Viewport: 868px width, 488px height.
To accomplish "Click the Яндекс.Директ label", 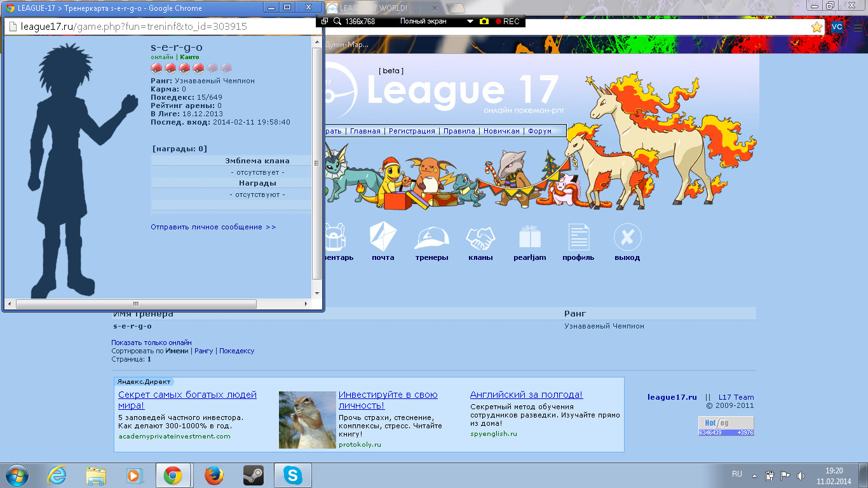I will (x=144, y=382).
